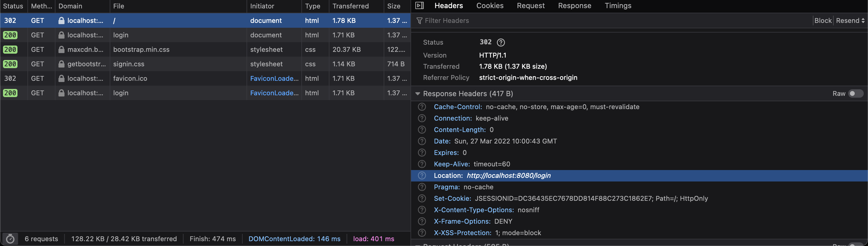Open the Resend dropdown menu
The width and height of the screenshot is (868, 246).
[850, 20]
